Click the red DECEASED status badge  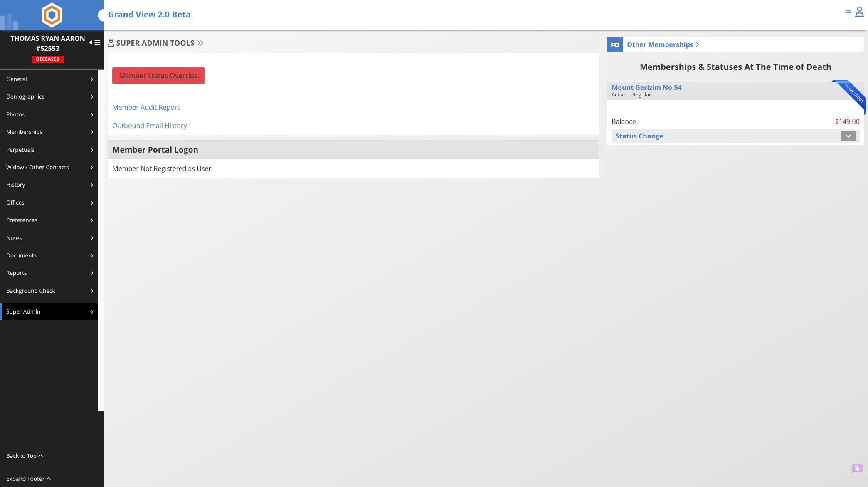[48, 59]
